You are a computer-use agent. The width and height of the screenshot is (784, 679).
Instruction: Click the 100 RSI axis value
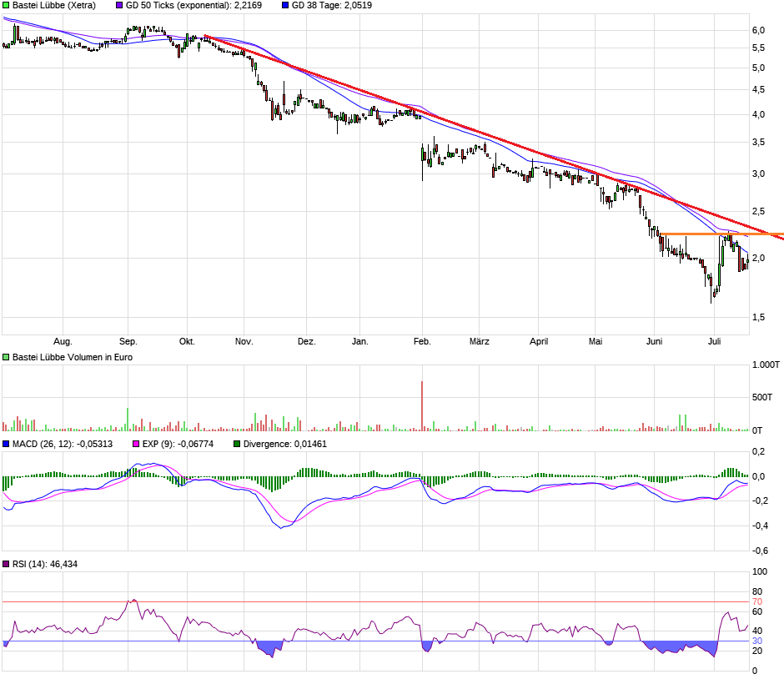pos(760,571)
